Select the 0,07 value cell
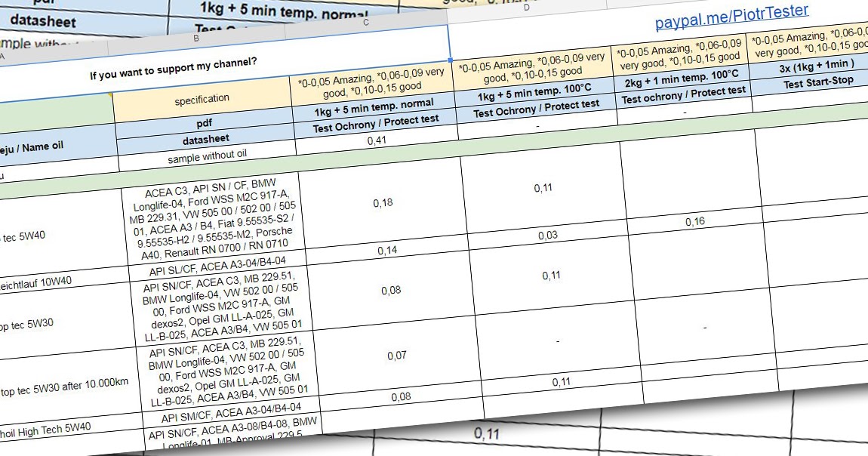 (397, 356)
